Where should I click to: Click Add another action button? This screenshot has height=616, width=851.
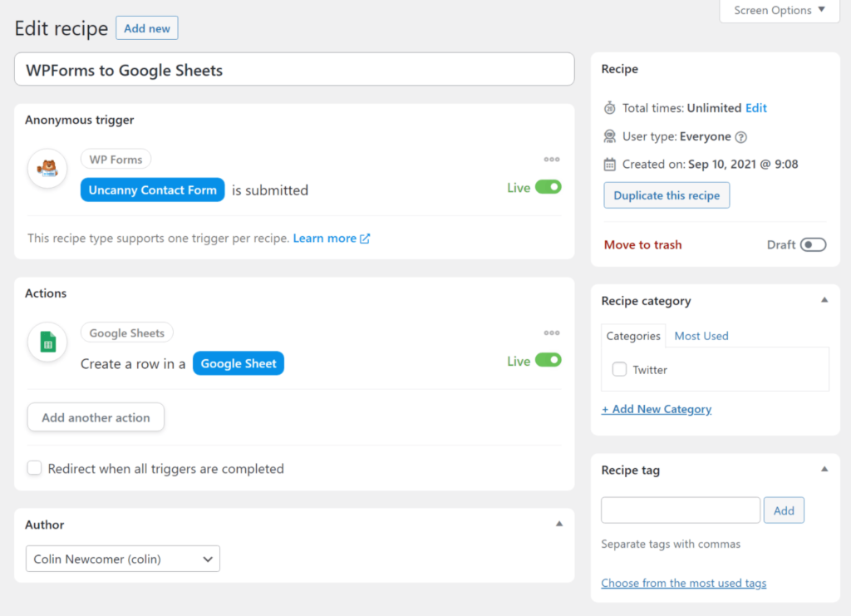(96, 417)
